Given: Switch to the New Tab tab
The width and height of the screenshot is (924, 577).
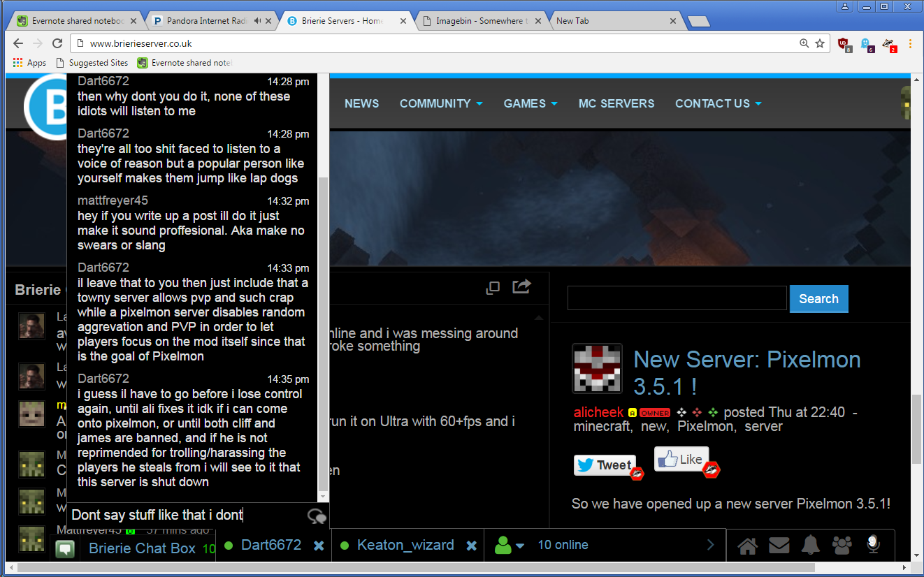Looking at the screenshot, I should point(615,21).
